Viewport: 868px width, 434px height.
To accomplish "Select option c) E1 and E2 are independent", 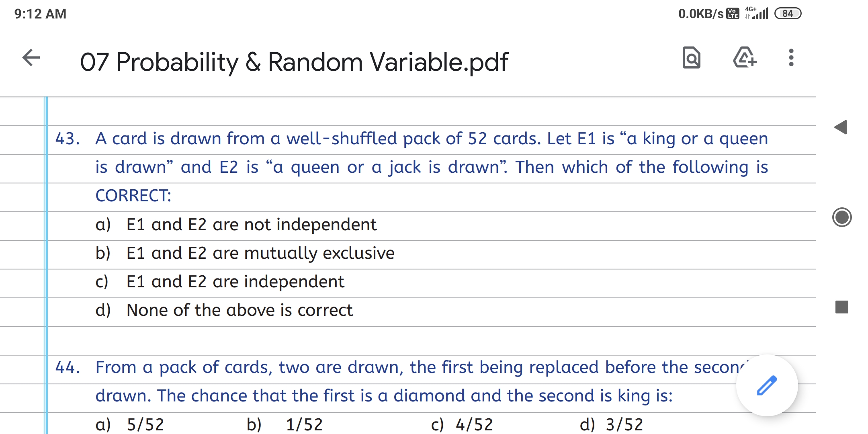I will pyautogui.click(x=235, y=282).
